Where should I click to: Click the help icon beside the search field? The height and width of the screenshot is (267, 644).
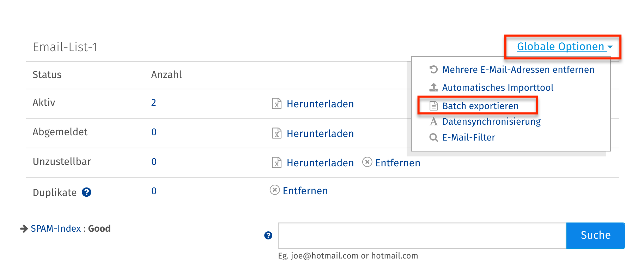pyautogui.click(x=268, y=236)
